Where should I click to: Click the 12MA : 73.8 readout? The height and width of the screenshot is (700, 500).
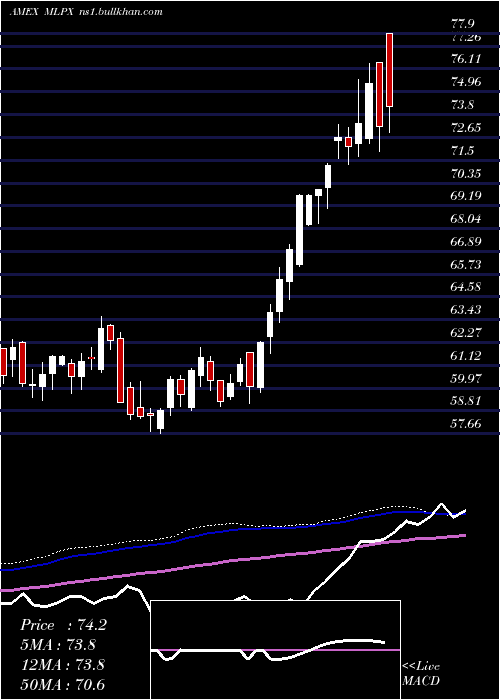click(62, 665)
